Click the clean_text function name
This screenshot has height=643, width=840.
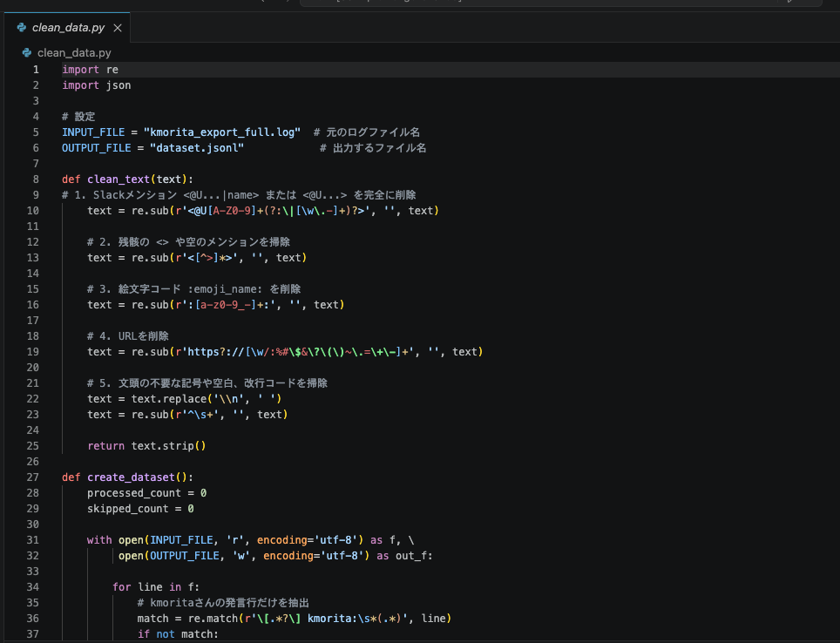pyautogui.click(x=119, y=179)
